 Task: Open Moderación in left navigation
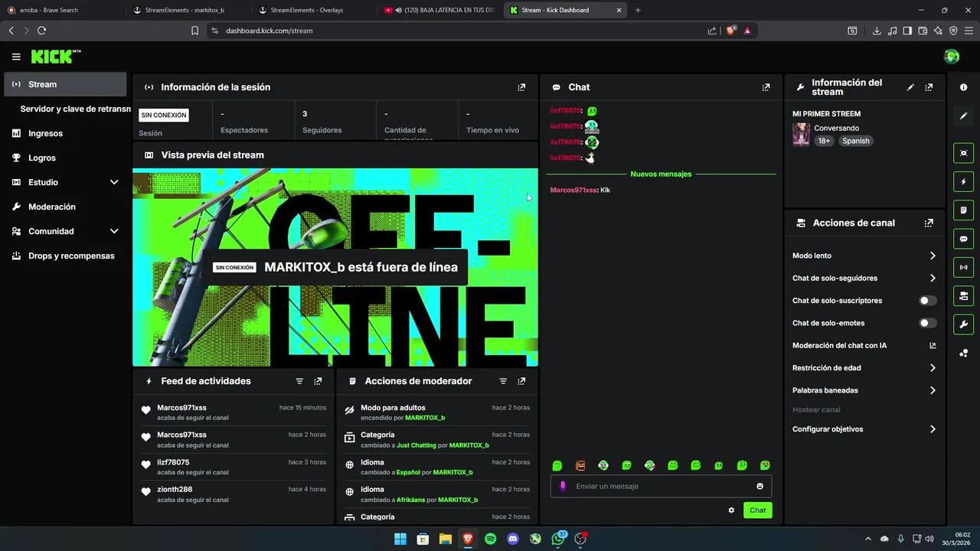click(x=65, y=207)
